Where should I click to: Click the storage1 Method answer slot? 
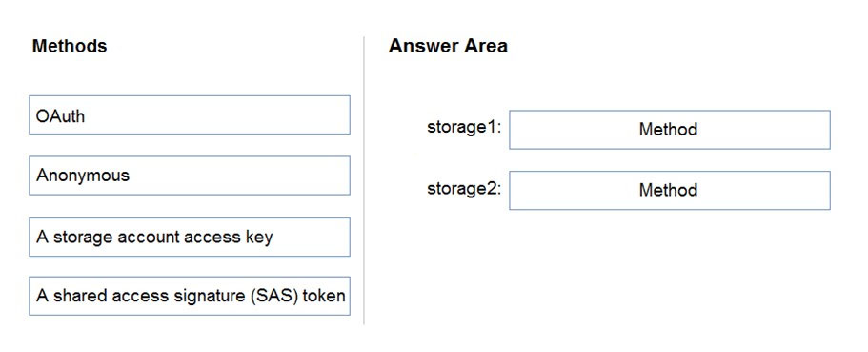(669, 130)
